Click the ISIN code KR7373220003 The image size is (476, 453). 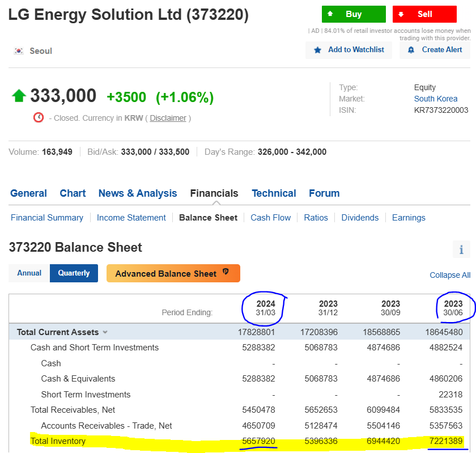(x=441, y=110)
